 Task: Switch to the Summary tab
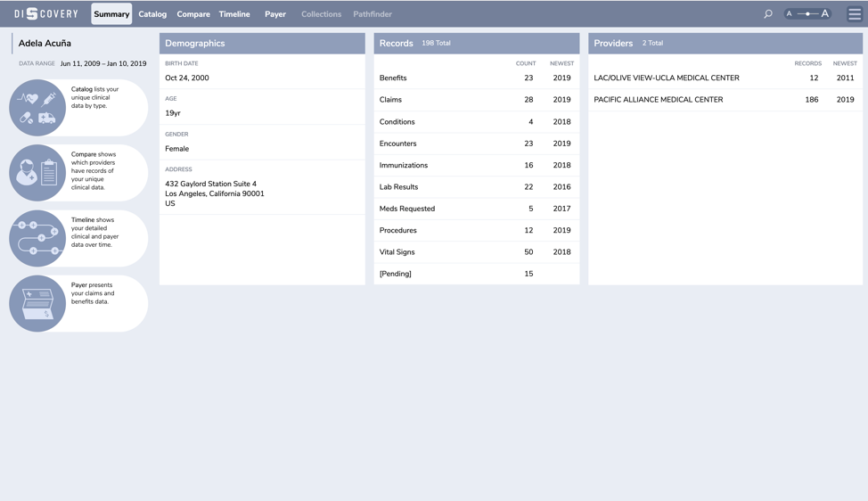pos(111,14)
